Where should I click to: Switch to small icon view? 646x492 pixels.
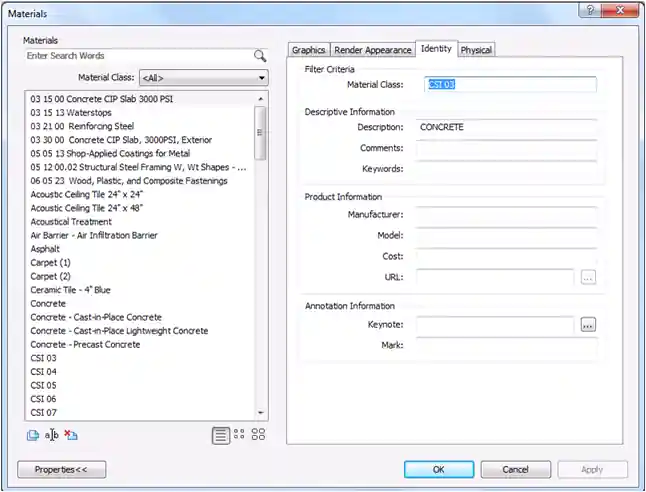coord(239,435)
